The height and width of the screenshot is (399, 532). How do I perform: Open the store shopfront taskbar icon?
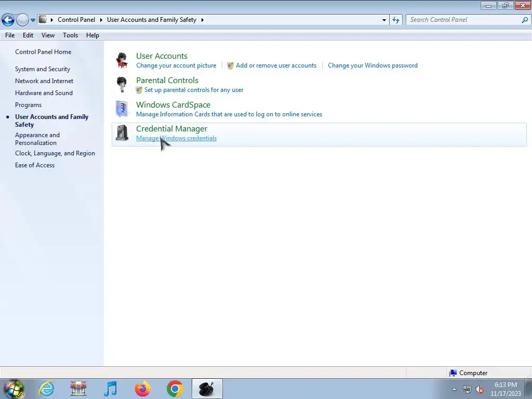[78, 389]
